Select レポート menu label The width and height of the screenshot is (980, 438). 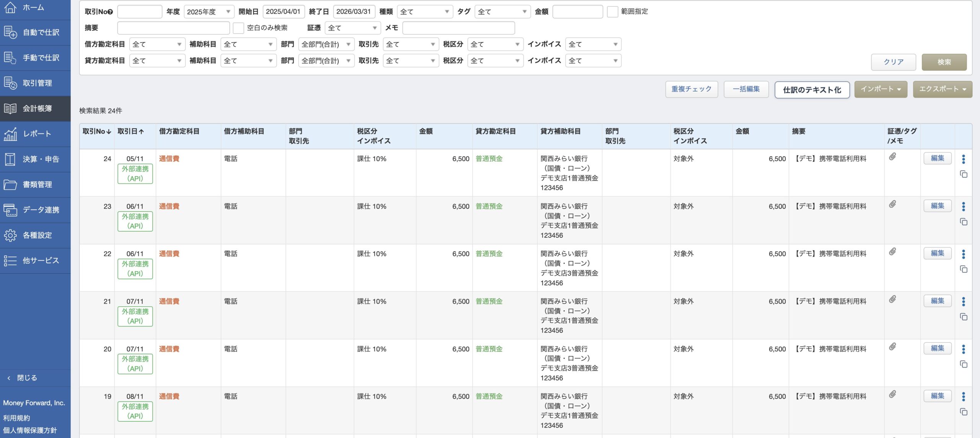point(37,134)
